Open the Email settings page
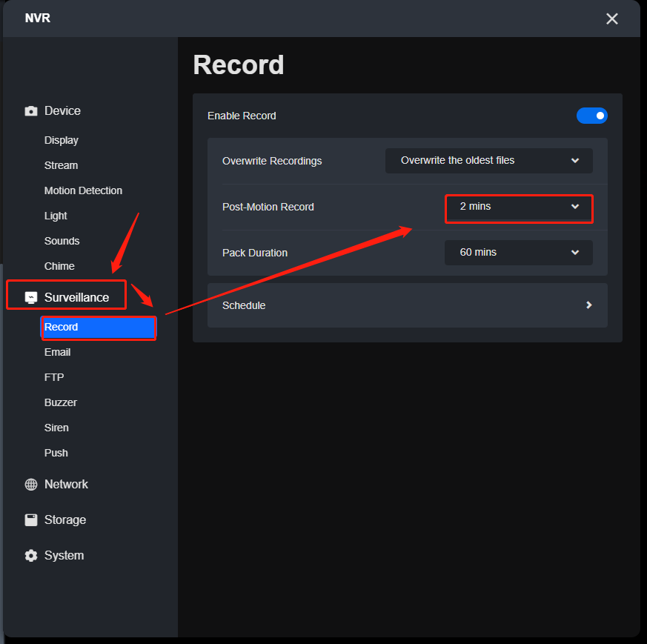 pyautogui.click(x=57, y=352)
